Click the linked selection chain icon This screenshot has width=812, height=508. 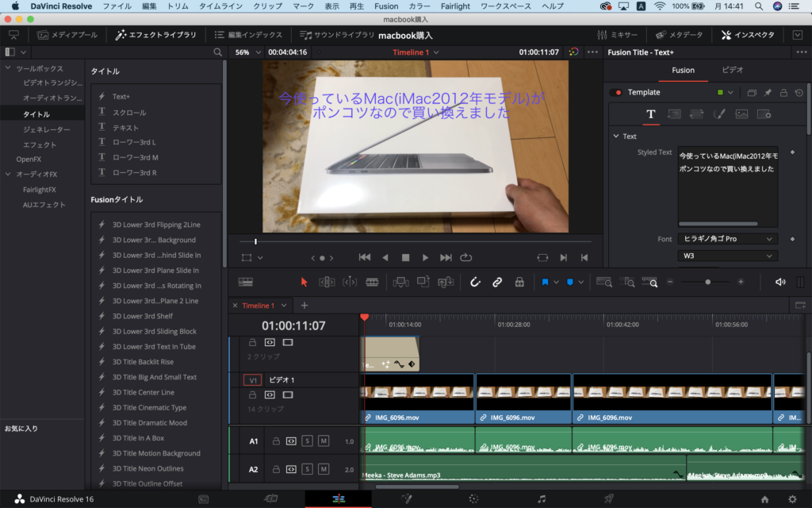[x=497, y=282]
